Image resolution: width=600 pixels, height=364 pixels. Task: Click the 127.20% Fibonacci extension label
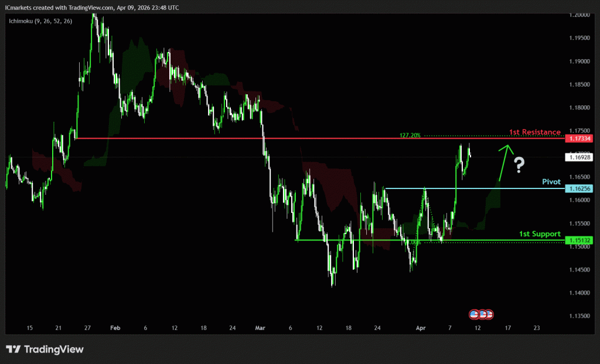tap(410, 135)
